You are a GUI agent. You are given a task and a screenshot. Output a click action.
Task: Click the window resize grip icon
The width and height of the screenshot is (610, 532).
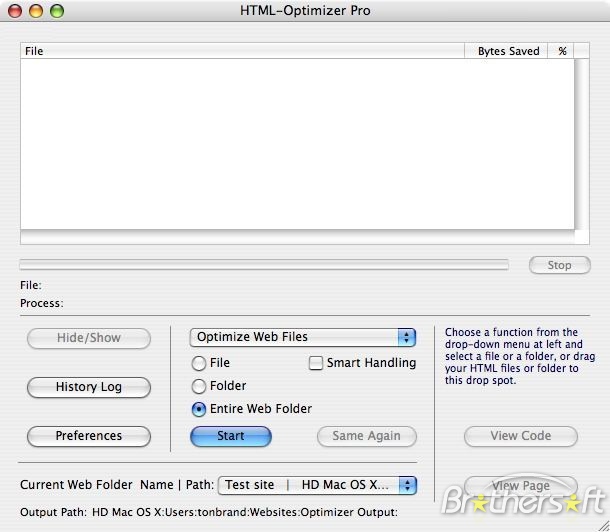(x=603, y=525)
